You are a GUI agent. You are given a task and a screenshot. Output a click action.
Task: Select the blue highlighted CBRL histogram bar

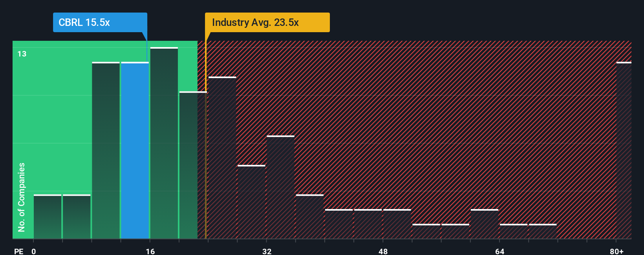tap(135, 150)
